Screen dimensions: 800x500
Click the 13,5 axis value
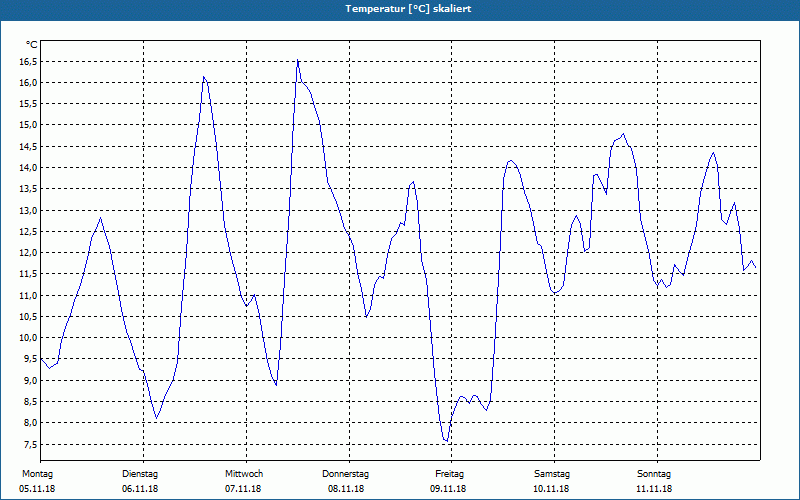tap(28, 189)
